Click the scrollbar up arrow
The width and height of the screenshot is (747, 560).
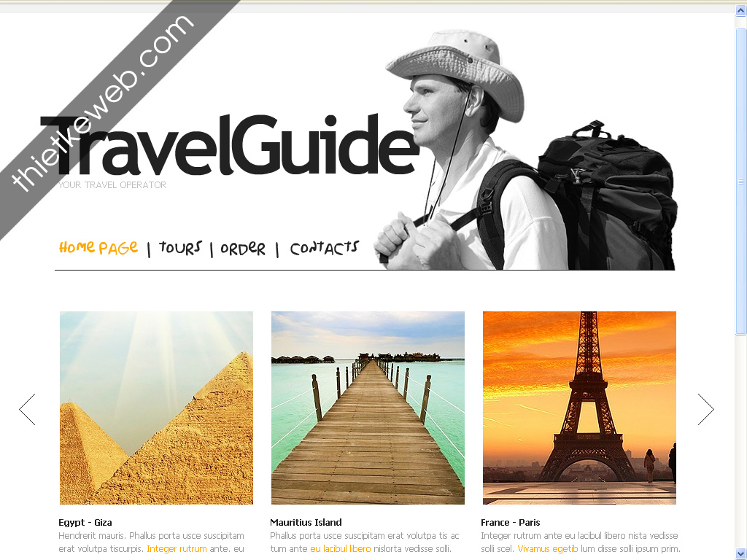pos(741,10)
